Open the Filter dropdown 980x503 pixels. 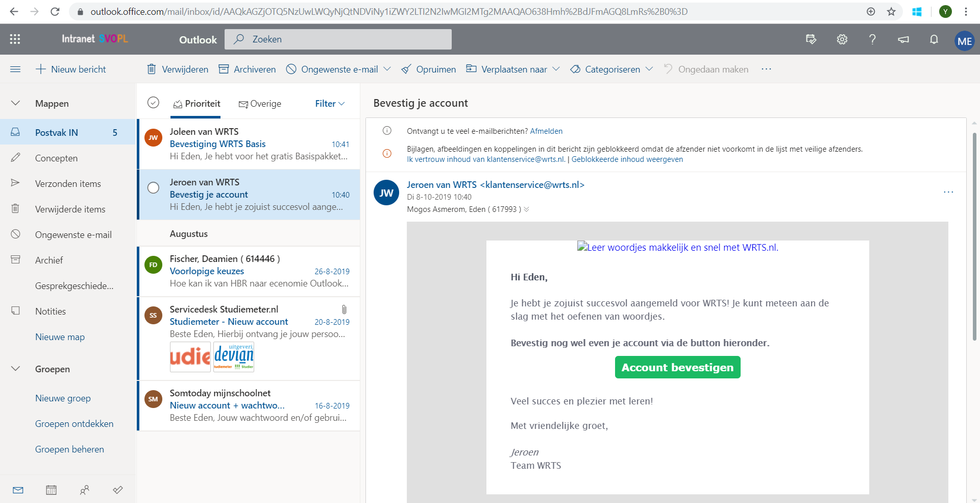(330, 104)
